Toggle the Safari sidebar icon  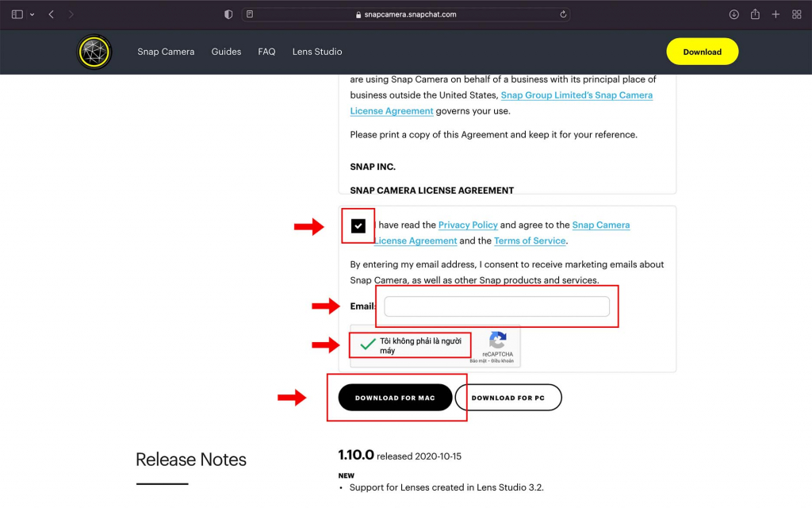pyautogui.click(x=17, y=14)
